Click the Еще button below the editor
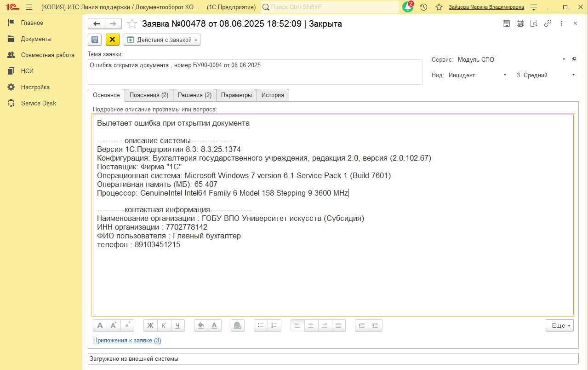Image resolution: width=588 pixels, height=370 pixels. coord(559,325)
